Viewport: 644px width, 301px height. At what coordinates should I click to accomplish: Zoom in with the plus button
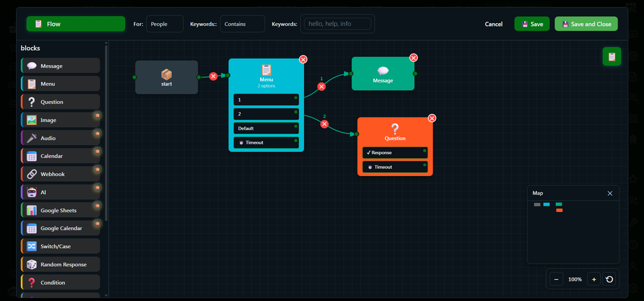pyautogui.click(x=594, y=279)
